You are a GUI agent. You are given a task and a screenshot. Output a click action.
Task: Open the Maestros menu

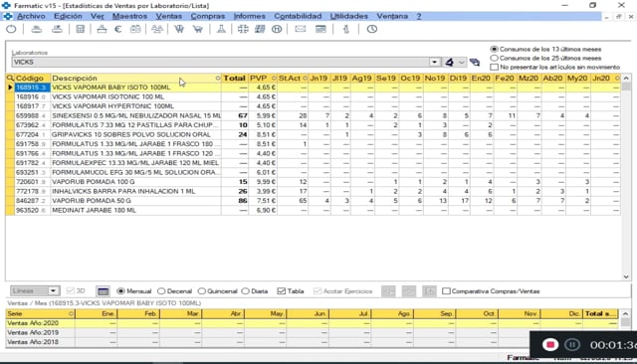(129, 16)
